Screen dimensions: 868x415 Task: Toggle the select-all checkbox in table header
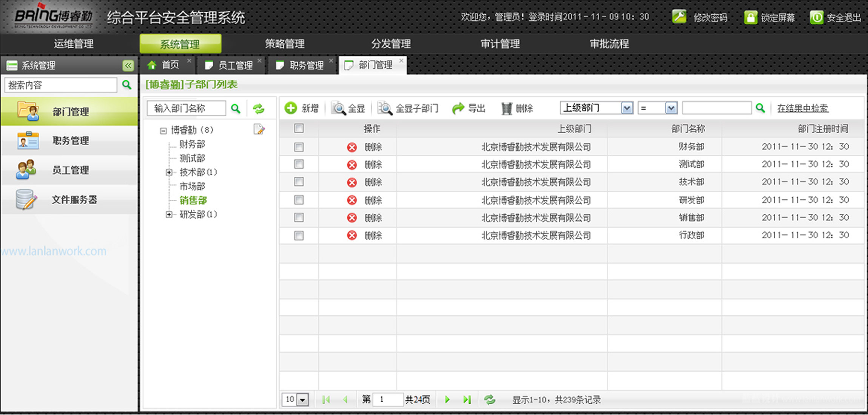(299, 128)
